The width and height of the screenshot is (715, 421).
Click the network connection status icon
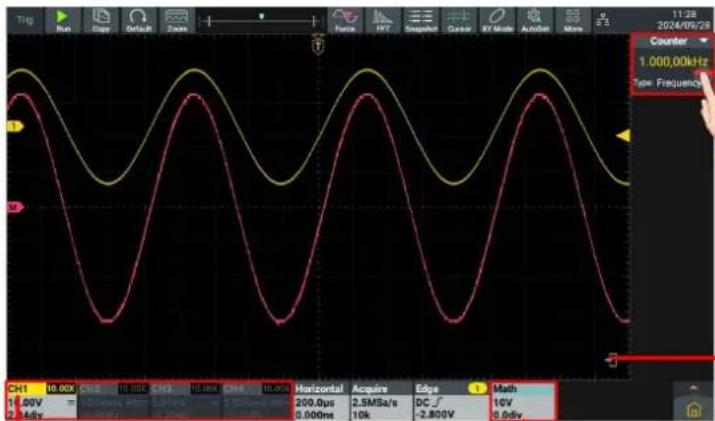[602, 20]
